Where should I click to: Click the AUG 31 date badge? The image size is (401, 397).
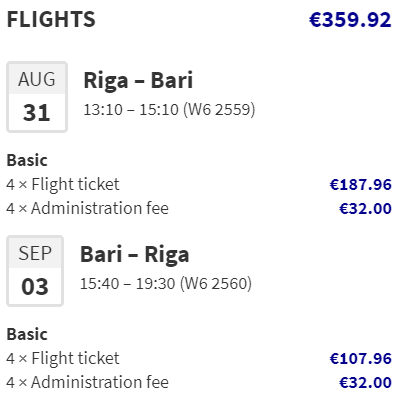(37, 97)
